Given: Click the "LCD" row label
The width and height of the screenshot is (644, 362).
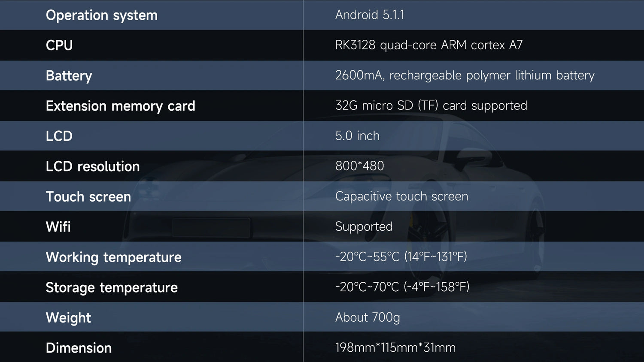Looking at the screenshot, I should pos(59,136).
